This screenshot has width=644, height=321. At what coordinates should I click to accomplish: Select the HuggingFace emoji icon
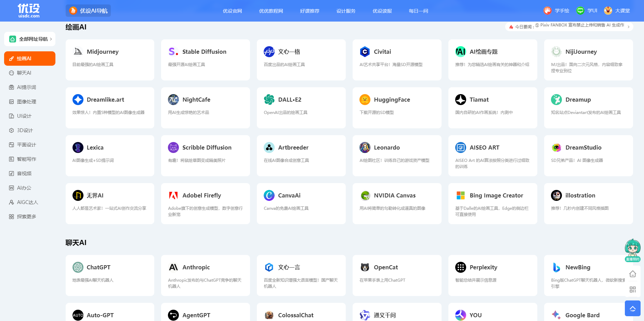(x=365, y=100)
